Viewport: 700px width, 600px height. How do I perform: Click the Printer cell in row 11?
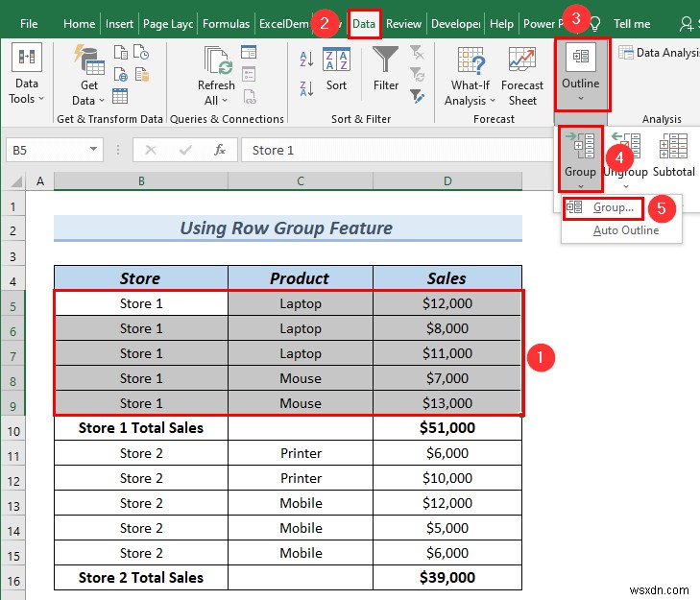(301, 453)
